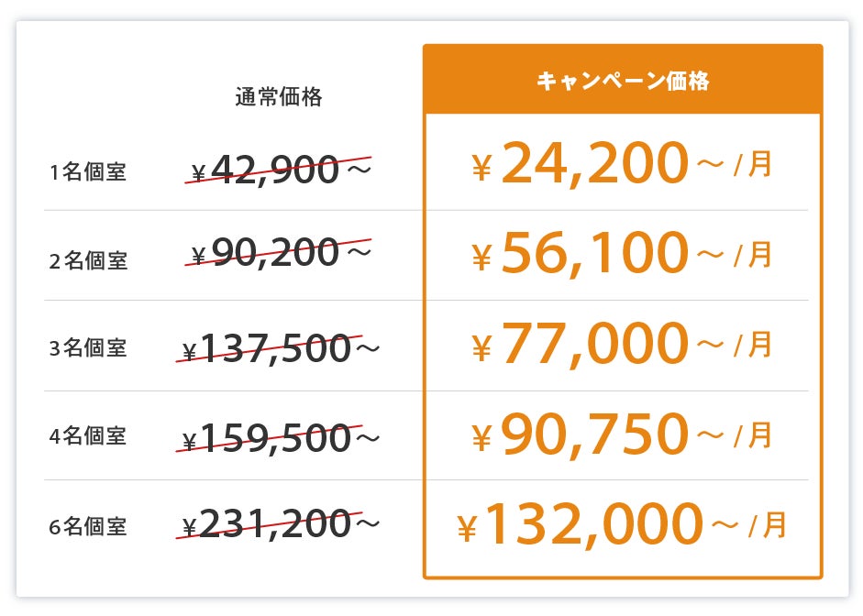The image size is (863, 616).
Task: Select the 6名個室 row label
Action: [88, 527]
